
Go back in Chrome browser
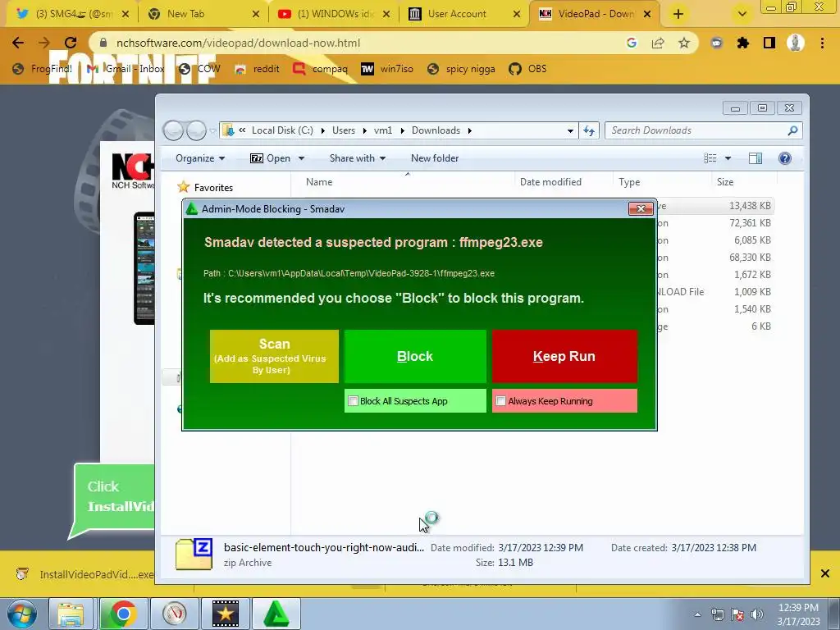[18, 43]
